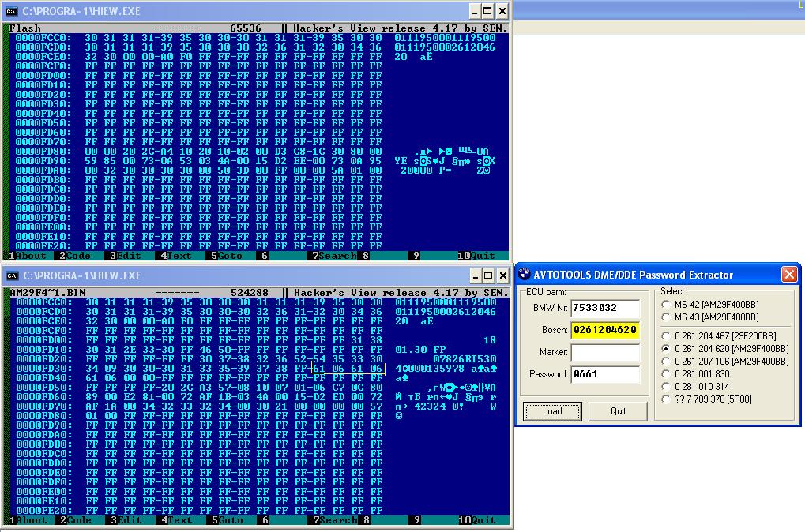Close the AVTOTOOLS Password Extractor window

coord(789,275)
